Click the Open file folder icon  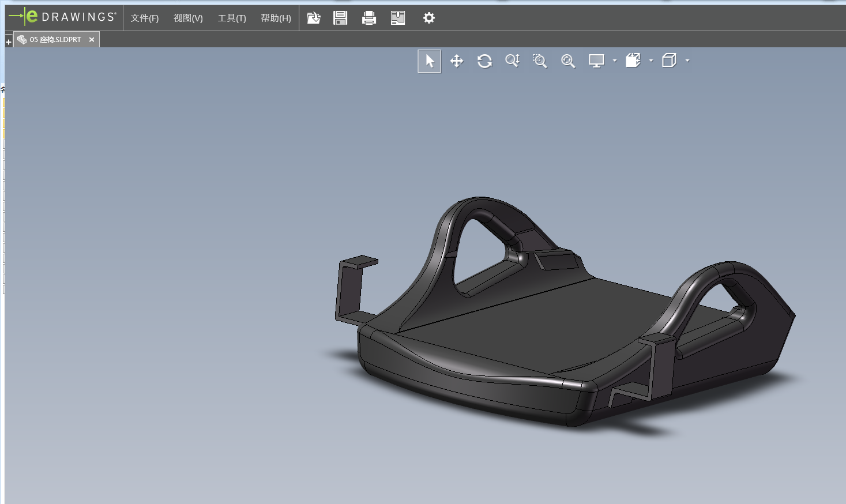point(313,18)
